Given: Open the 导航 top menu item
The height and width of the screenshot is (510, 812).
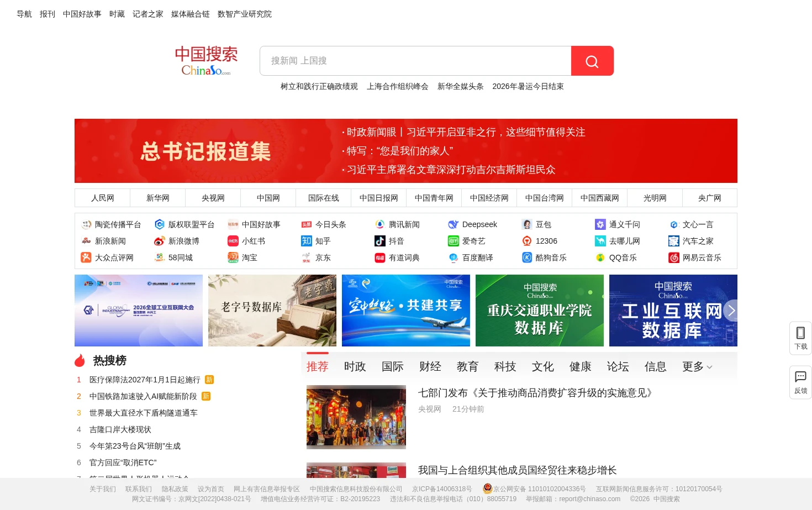Looking at the screenshot, I should [24, 14].
